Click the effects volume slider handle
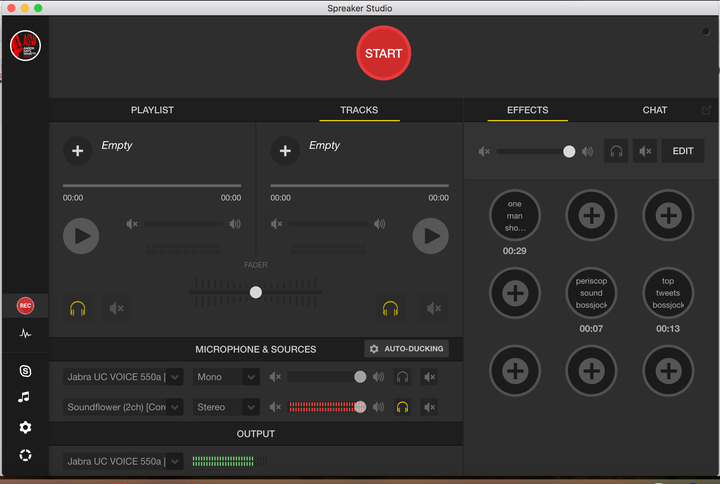720x484 pixels. pos(569,152)
